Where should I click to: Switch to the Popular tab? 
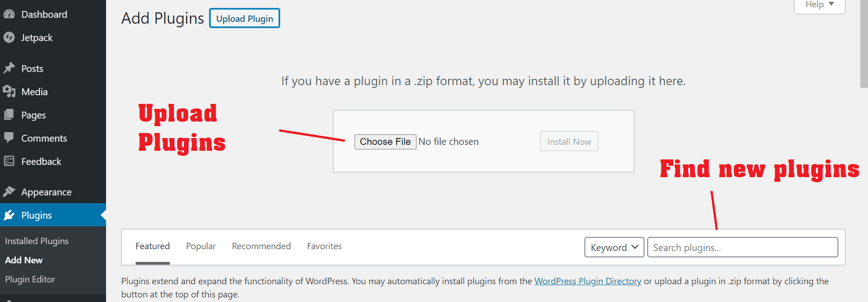[201, 246]
